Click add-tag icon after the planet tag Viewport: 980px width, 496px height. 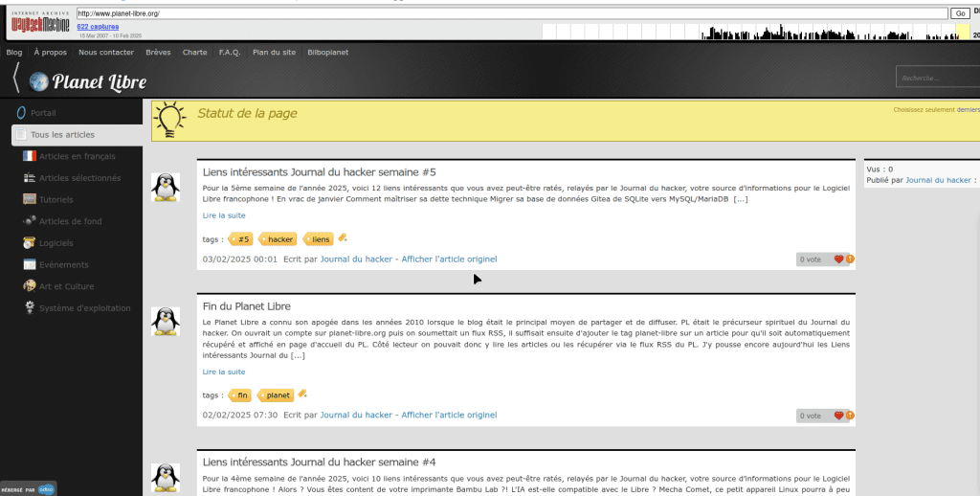pos(302,395)
